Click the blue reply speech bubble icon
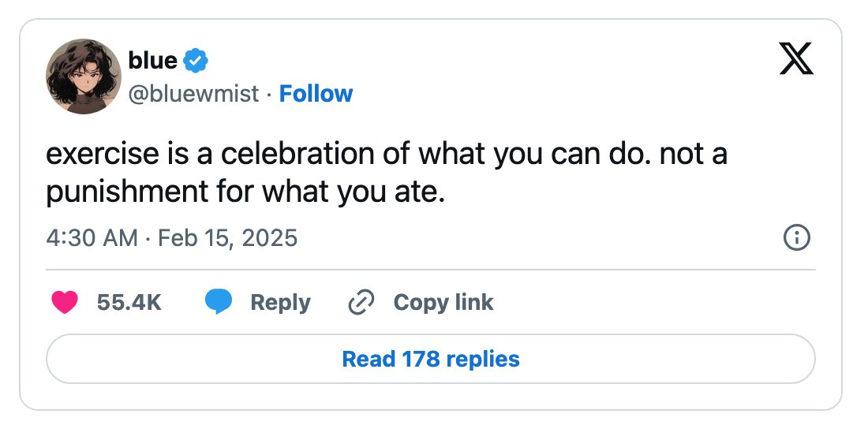This screenshot has height=440, width=868. [x=219, y=302]
